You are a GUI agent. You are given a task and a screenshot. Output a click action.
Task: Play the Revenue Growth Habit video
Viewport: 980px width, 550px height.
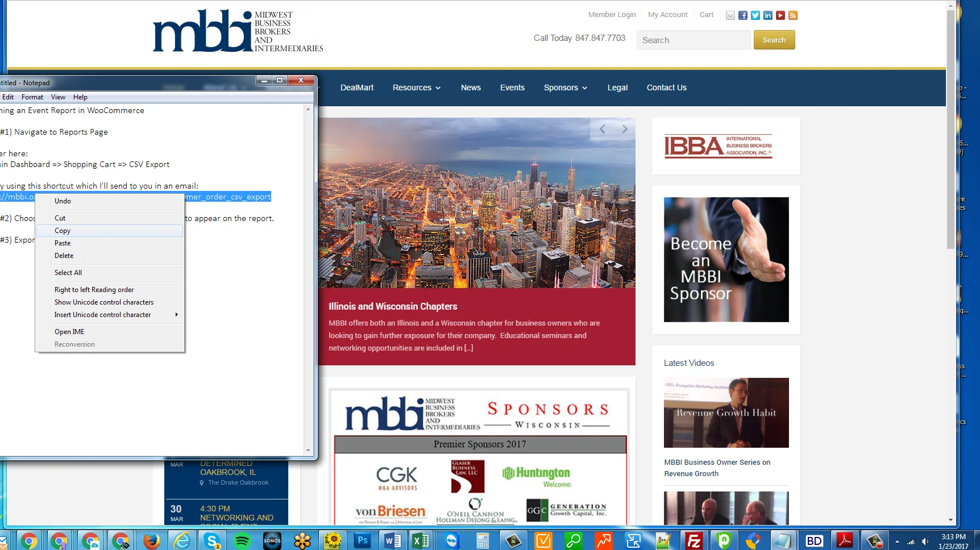tap(726, 413)
